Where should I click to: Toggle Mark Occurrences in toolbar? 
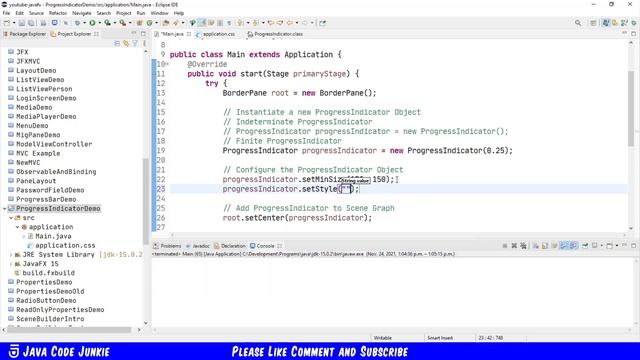pos(202,23)
